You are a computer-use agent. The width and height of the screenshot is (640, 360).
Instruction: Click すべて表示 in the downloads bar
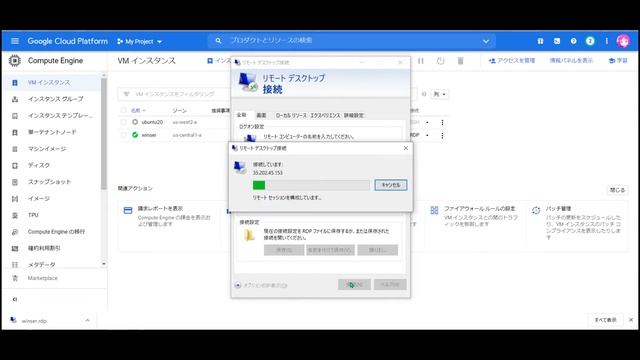pyautogui.click(x=605, y=320)
